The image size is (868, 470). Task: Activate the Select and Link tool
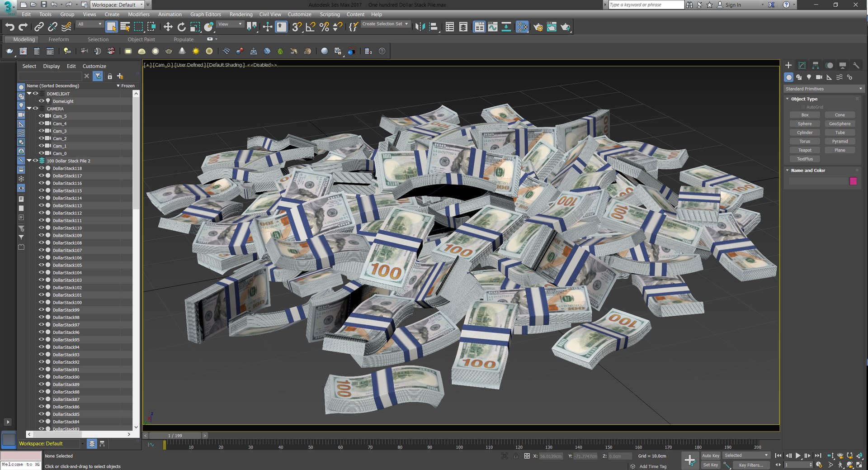point(39,27)
